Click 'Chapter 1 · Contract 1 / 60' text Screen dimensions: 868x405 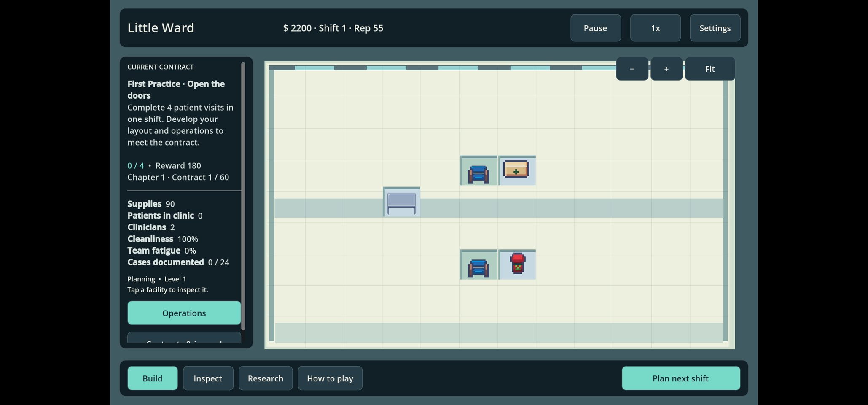coord(178,177)
